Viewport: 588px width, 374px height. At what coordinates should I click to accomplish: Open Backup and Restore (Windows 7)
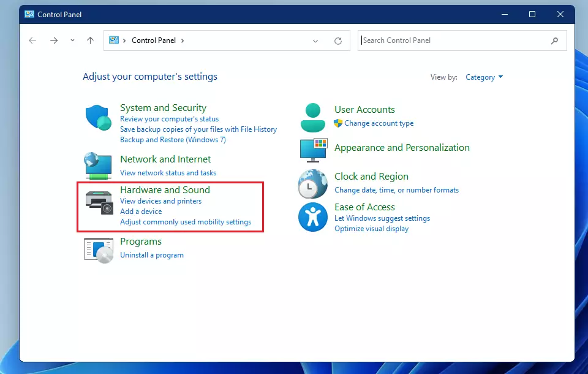(x=173, y=140)
